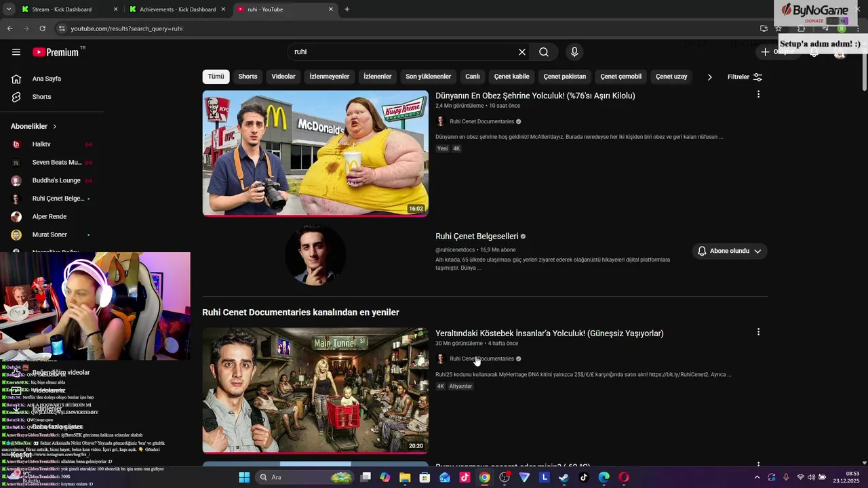Click the YouTube Premium logo
This screenshot has width=868, height=488.
pos(56,52)
